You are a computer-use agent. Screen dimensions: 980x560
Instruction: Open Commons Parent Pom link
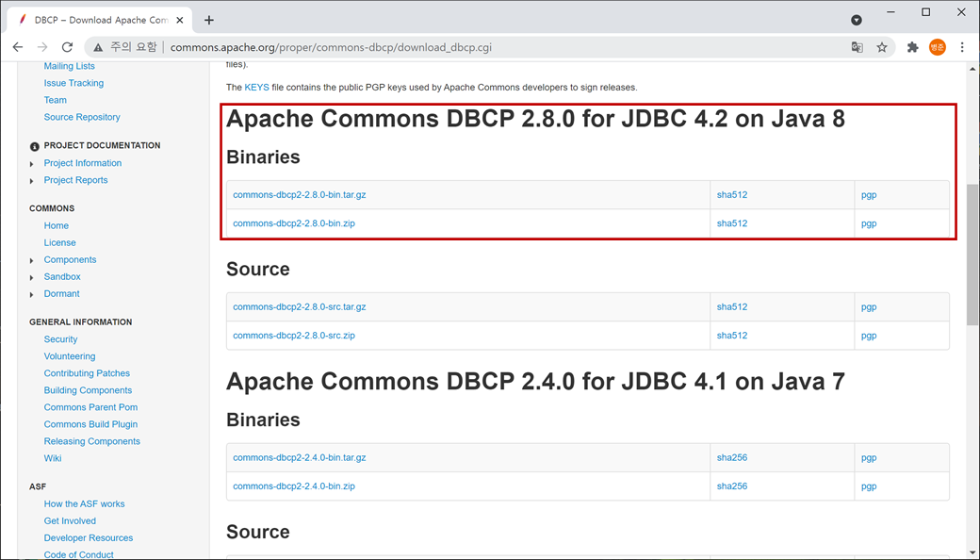pos(90,407)
